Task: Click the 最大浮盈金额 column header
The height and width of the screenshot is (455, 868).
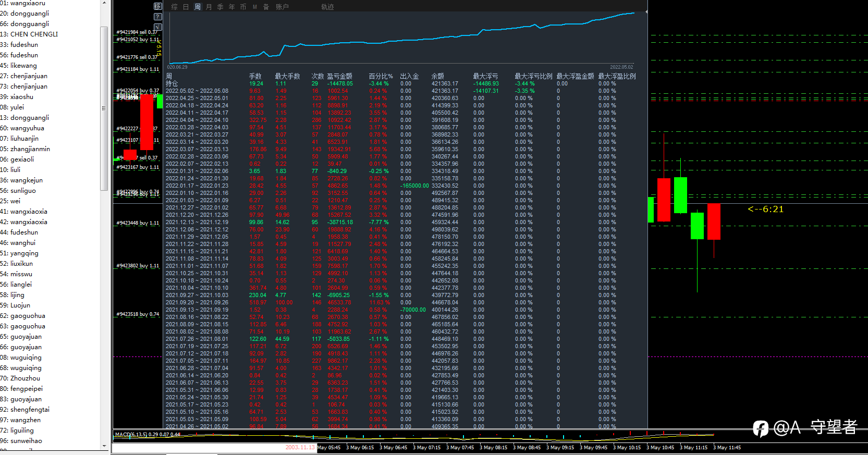Action: [576, 76]
